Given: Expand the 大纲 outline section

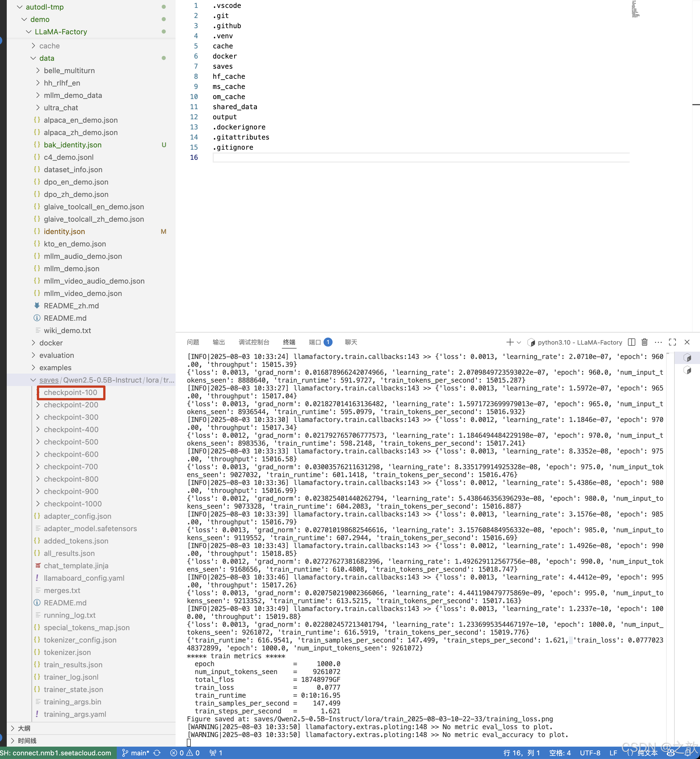Looking at the screenshot, I should (x=13, y=728).
